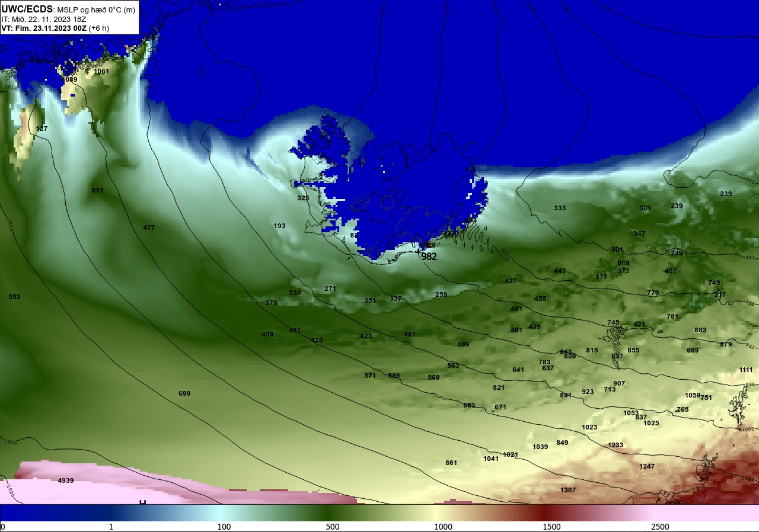Click the init time line 'IT: Mið. 22. 11. 2023 18Z'
The height and width of the screenshot is (532, 759).
click(x=42, y=19)
